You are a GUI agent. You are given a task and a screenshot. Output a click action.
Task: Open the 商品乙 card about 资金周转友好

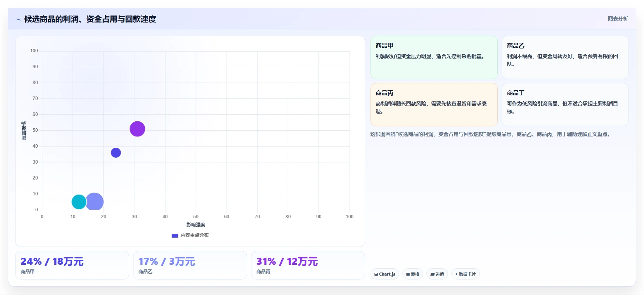[x=565, y=57]
